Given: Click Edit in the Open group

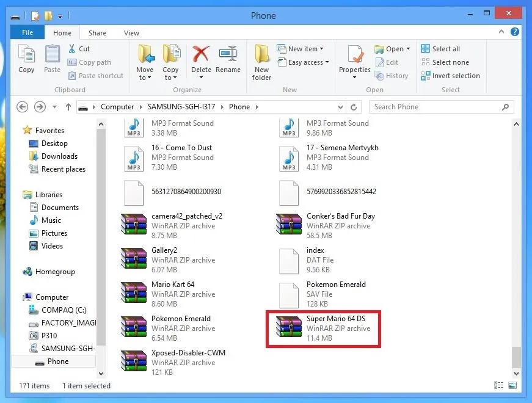Looking at the screenshot, I should pyautogui.click(x=387, y=62).
